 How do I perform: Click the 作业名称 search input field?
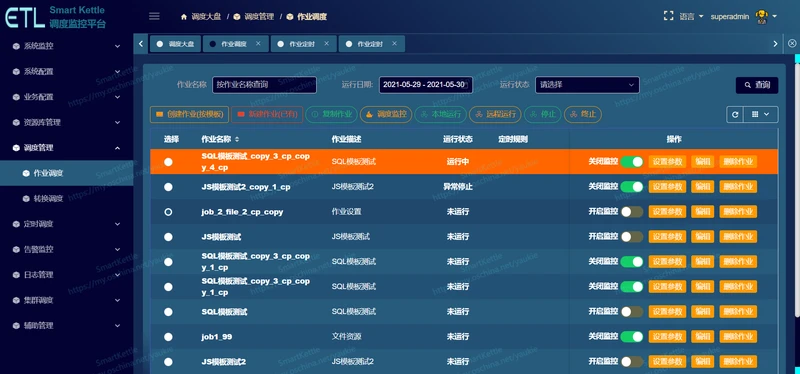264,85
